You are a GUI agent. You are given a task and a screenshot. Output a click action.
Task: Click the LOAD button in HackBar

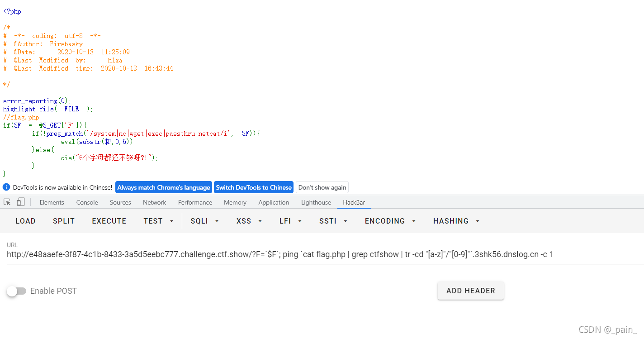pos(25,221)
